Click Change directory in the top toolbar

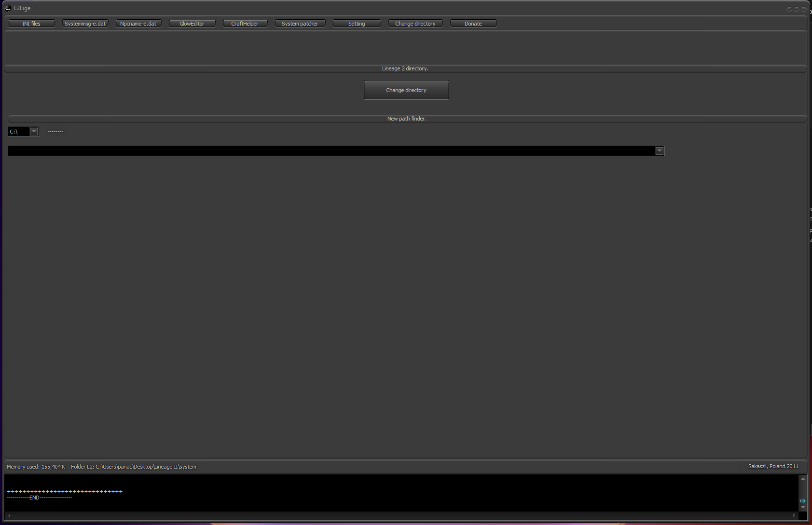click(415, 24)
